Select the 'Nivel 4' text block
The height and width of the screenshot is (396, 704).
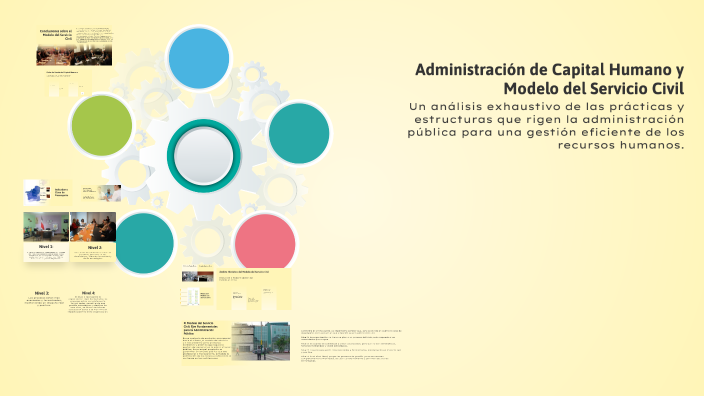(88, 302)
